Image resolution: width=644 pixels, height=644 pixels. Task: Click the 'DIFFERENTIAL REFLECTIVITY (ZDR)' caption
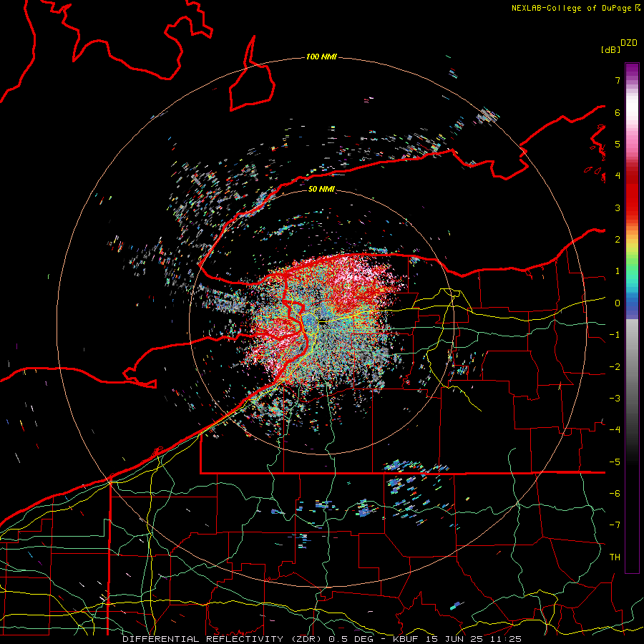[223, 639]
